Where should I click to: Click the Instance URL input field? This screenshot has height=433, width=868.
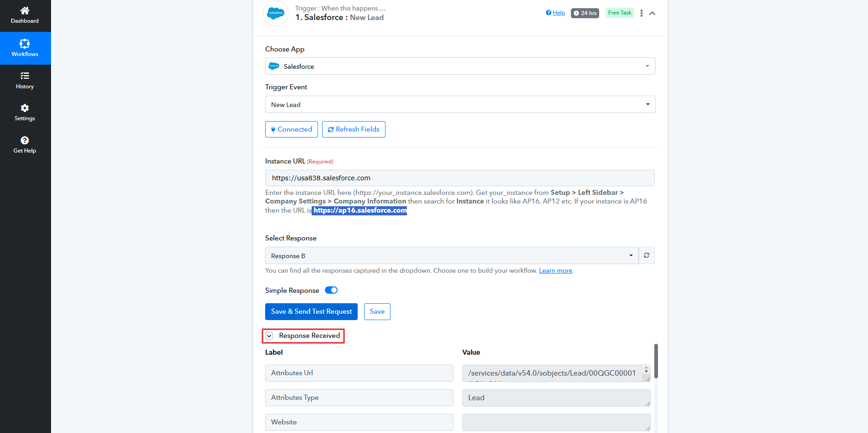460,178
